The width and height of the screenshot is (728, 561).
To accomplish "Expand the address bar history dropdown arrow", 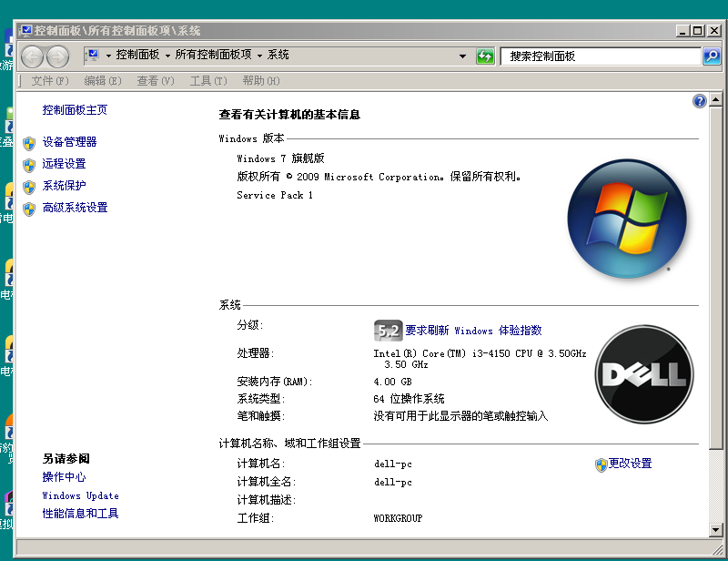I will [x=462, y=56].
